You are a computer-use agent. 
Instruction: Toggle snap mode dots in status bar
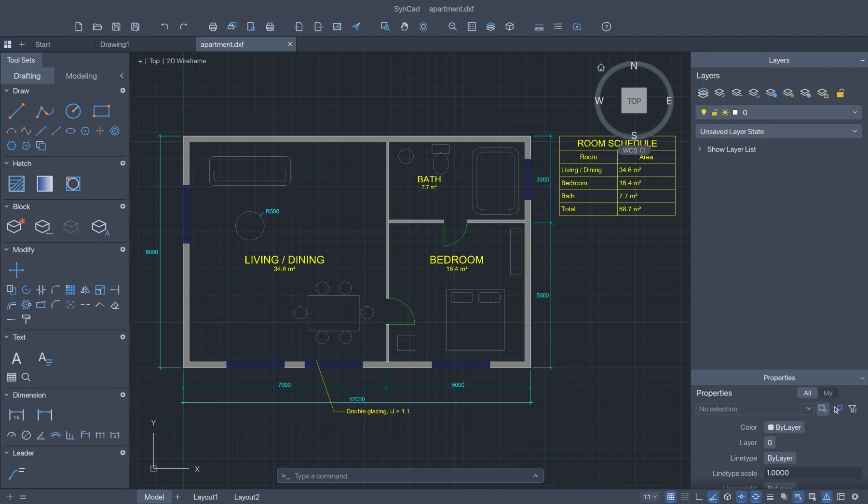pyautogui.click(x=685, y=497)
